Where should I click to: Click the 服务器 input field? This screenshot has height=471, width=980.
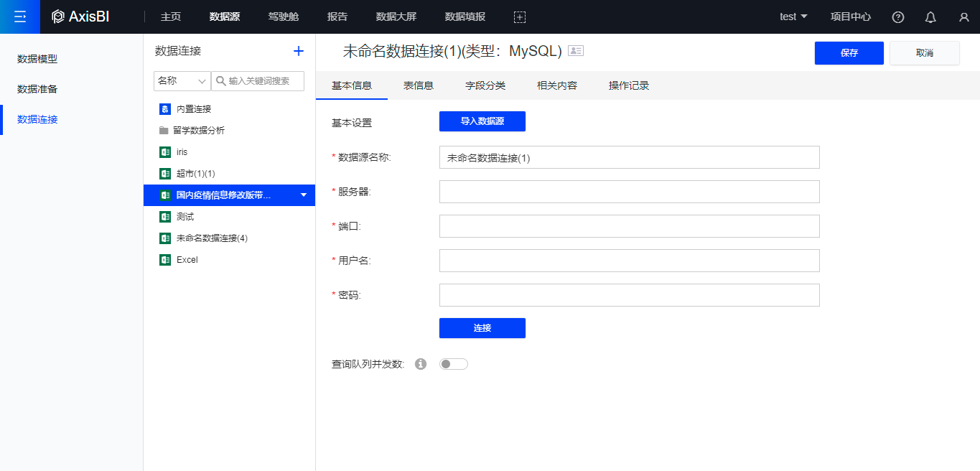pos(629,192)
